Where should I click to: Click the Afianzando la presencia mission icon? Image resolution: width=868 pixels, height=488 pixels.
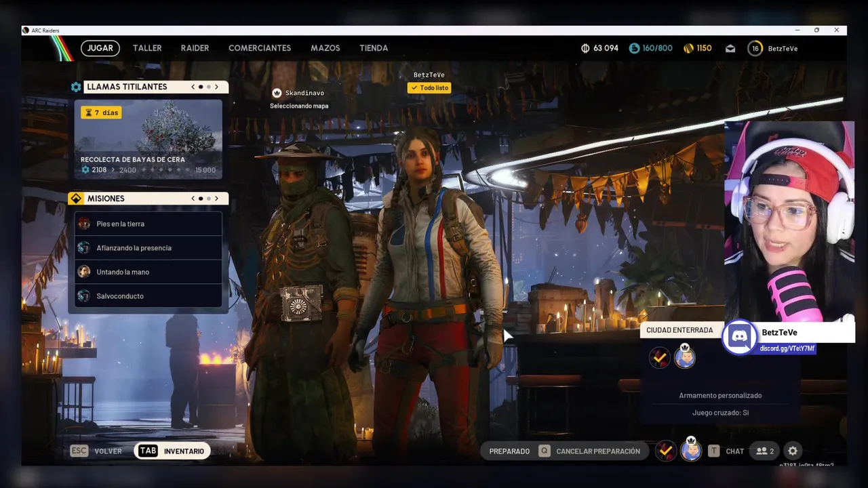(x=83, y=248)
